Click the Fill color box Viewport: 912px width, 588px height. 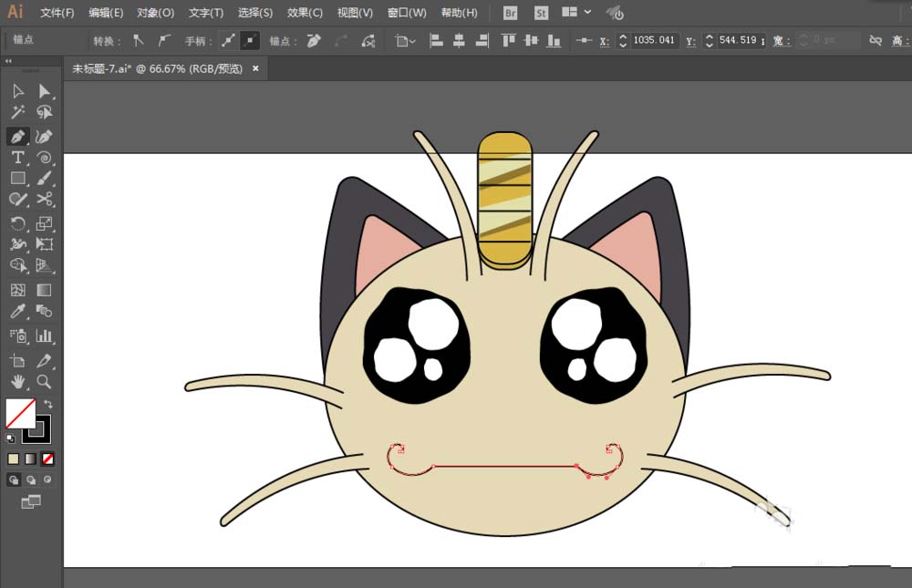point(20,413)
